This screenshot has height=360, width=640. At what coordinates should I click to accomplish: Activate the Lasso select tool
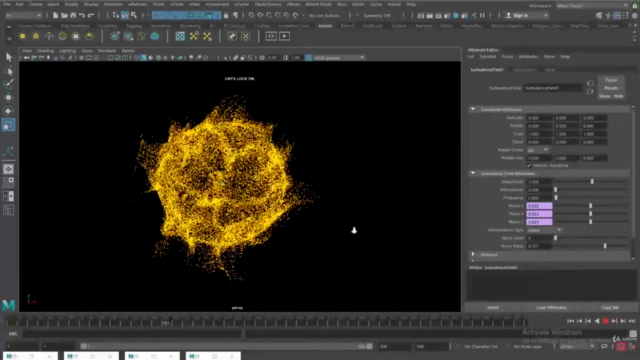[9, 71]
